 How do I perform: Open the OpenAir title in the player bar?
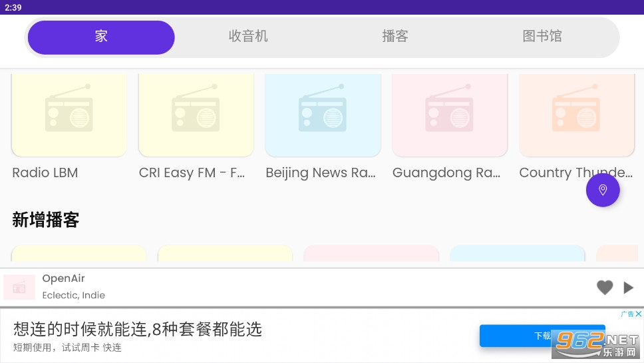tap(64, 278)
